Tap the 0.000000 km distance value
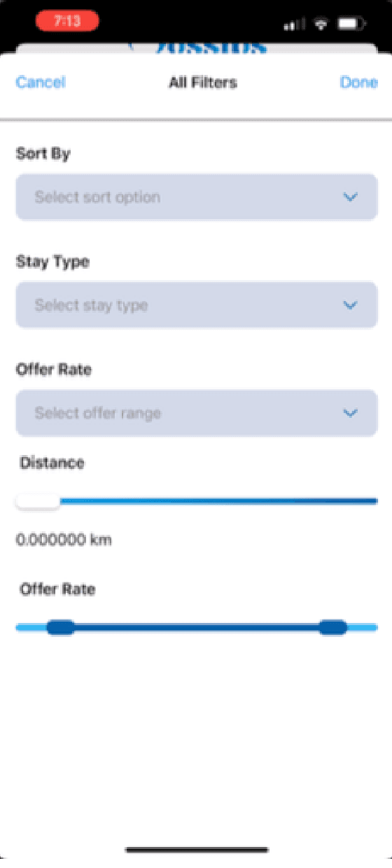 (64, 540)
